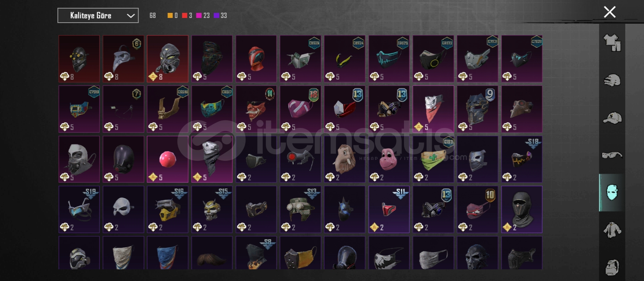This screenshot has height=281, width=644.
Task: Close the inventory with the X
Action: [610, 12]
